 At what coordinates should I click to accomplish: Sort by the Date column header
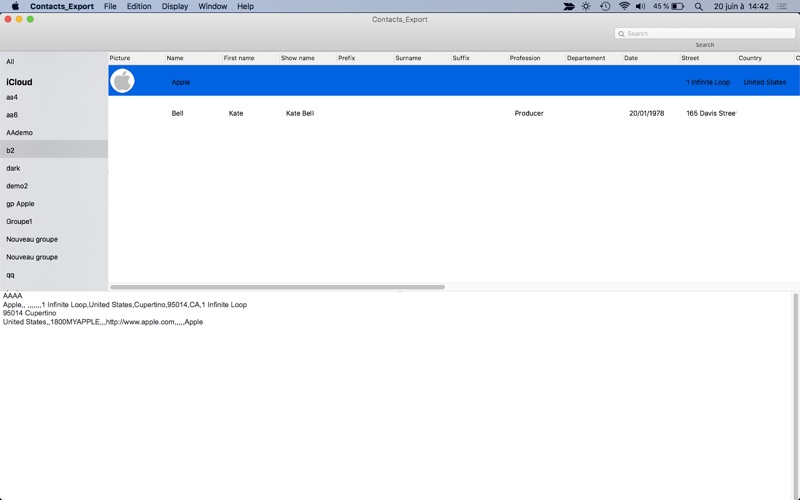pos(651,58)
